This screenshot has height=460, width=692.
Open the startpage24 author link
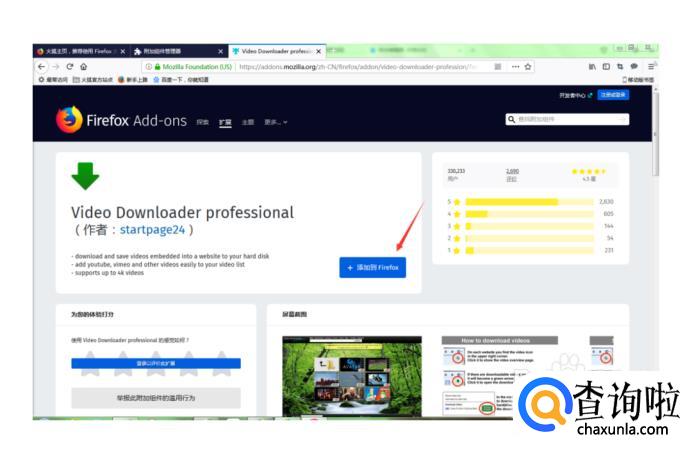coord(152,230)
